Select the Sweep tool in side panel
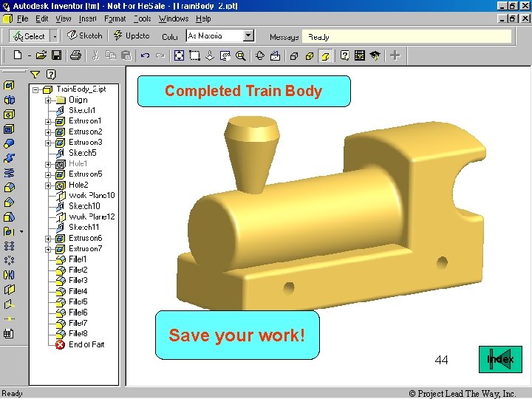 (9, 158)
